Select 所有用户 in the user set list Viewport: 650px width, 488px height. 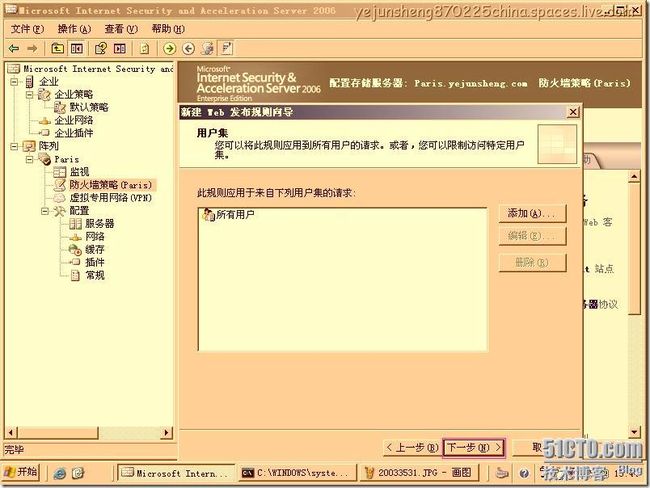(x=229, y=215)
